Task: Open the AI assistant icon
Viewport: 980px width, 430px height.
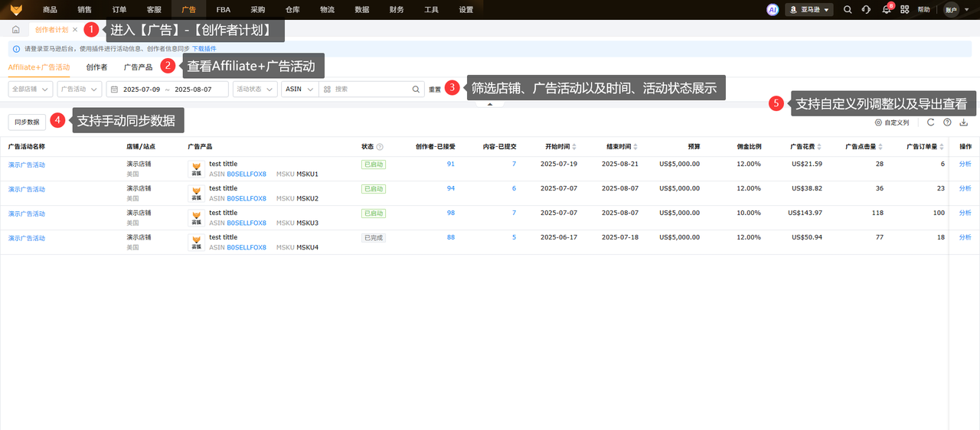Action: (773, 9)
